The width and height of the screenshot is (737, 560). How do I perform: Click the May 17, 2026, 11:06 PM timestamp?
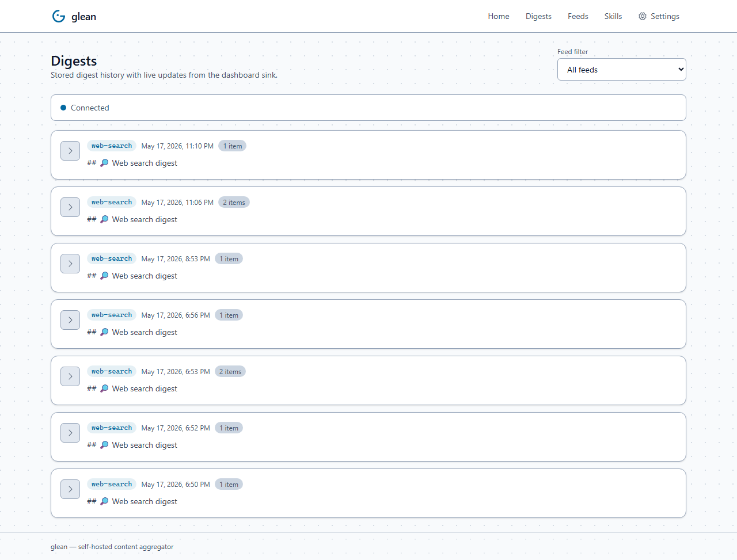pyautogui.click(x=177, y=203)
